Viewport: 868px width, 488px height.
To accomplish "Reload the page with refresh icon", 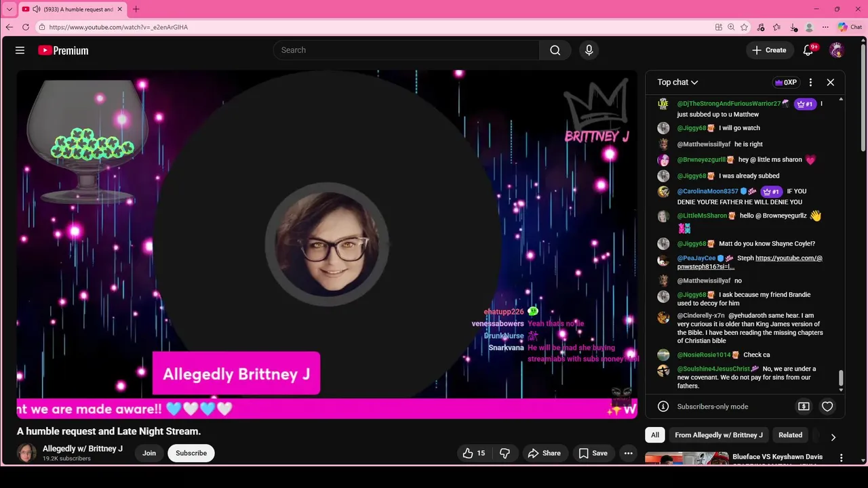I will (26, 27).
